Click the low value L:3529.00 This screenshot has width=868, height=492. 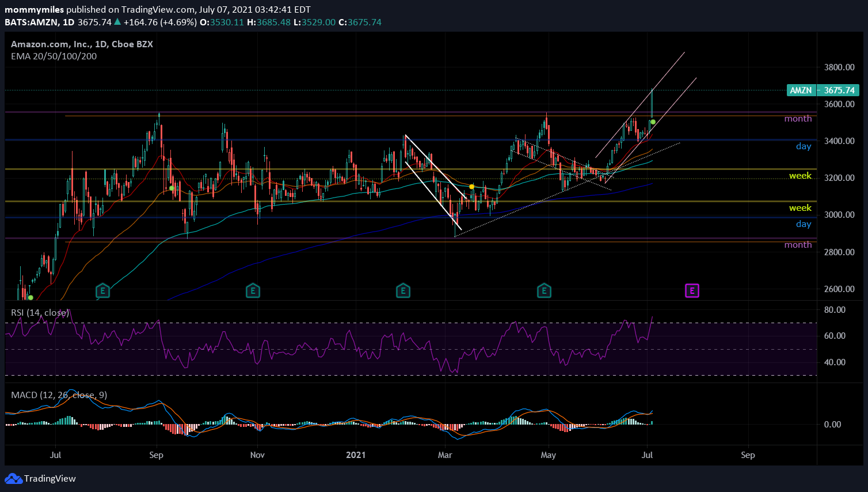tap(314, 22)
